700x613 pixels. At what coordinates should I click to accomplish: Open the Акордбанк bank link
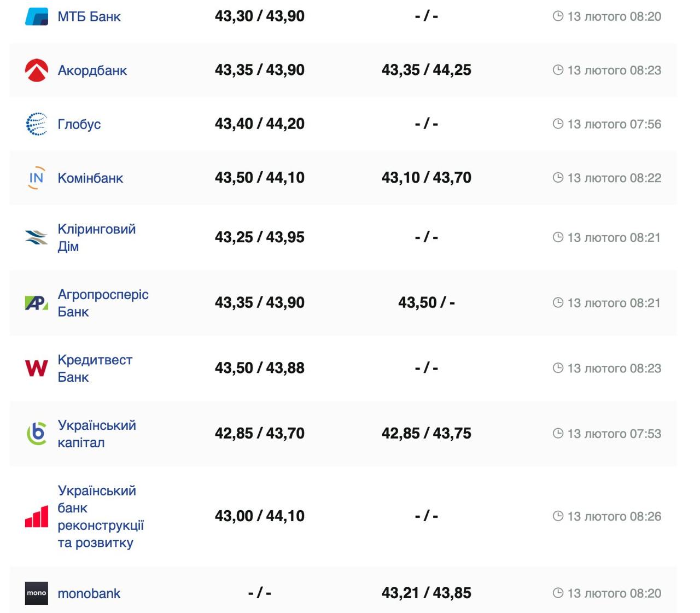pos(92,71)
